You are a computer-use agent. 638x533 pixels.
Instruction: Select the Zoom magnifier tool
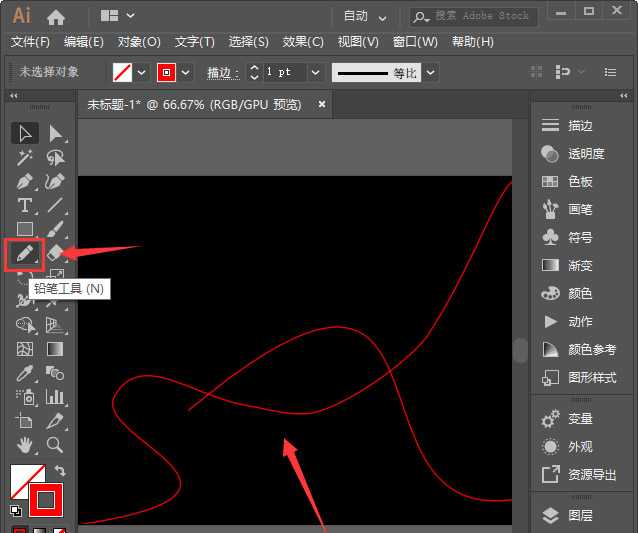(56, 444)
